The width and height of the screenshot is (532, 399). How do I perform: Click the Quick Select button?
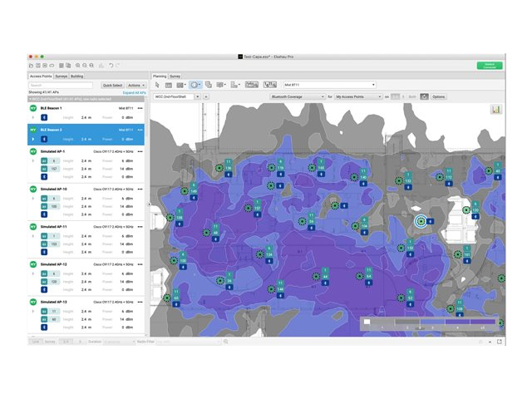pos(112,85)
